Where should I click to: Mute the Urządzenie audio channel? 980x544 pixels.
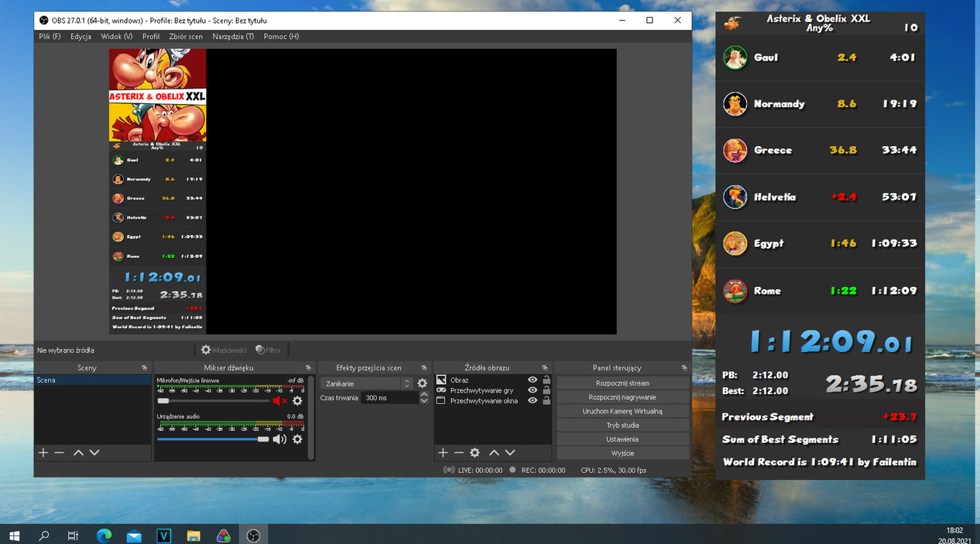(279, 438)
